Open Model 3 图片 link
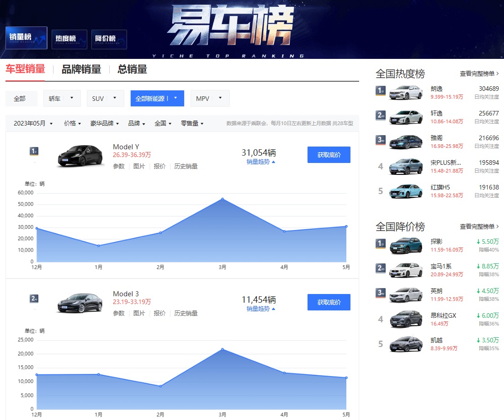504x420 pixels. 139,313
